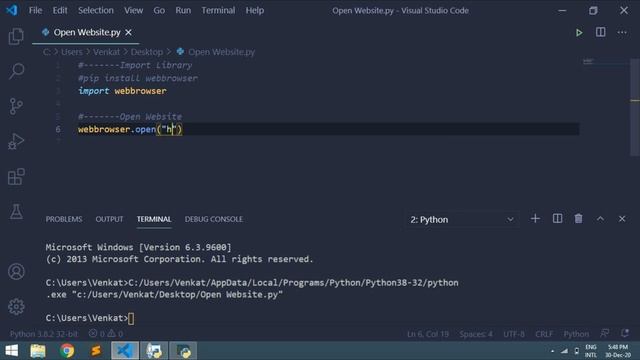The image size is (640, 360).
Task: Open the Selection menu
Action: point(96,10)
